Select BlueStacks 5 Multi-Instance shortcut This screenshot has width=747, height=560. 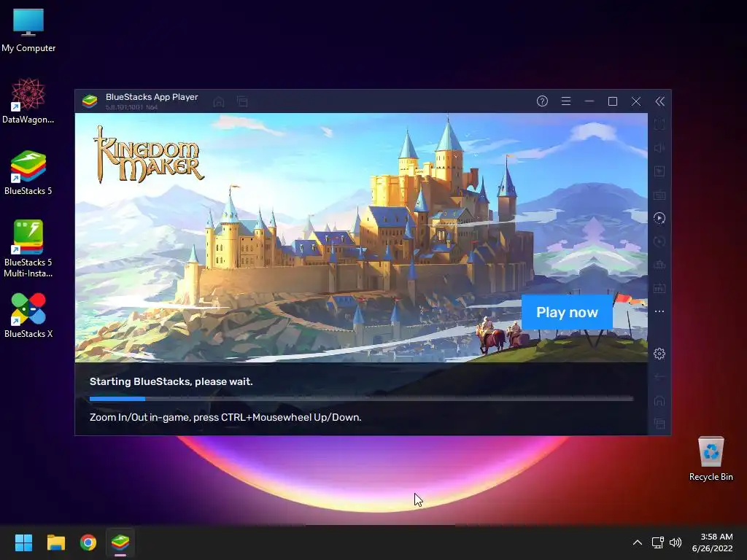click(x=28, y=249)
